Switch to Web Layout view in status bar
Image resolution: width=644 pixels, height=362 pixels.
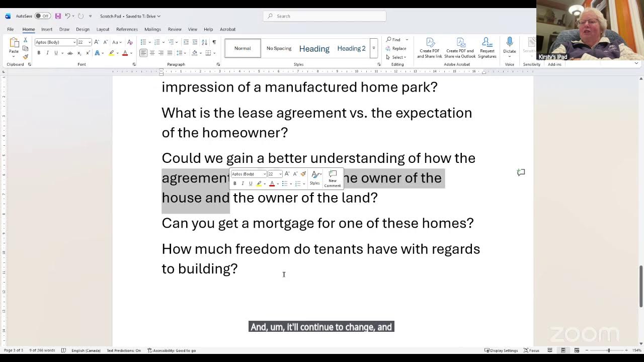pos(577,350)
